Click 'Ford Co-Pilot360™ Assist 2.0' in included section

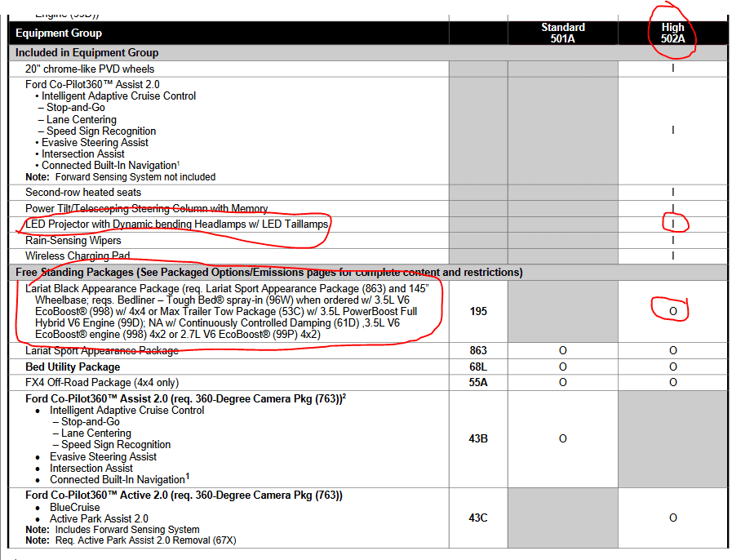coord(92,85)
